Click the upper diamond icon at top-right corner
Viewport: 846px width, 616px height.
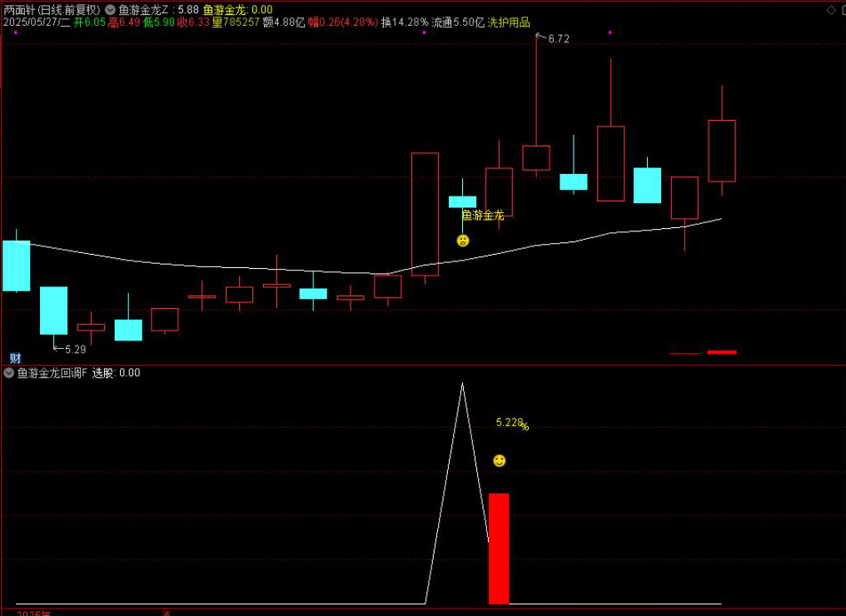tap(832, 10)
